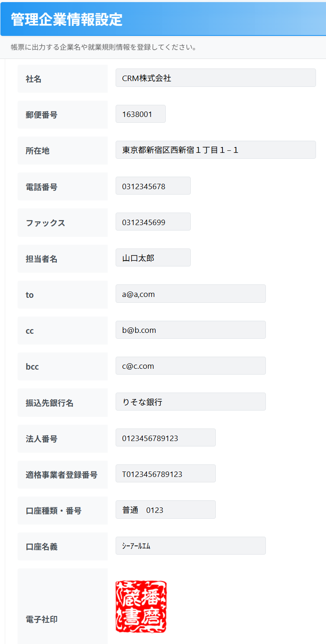The width and height of the screenshot is (326, 644).
Task: Click the 適格事業者登録番号 field
Action: 166,474
